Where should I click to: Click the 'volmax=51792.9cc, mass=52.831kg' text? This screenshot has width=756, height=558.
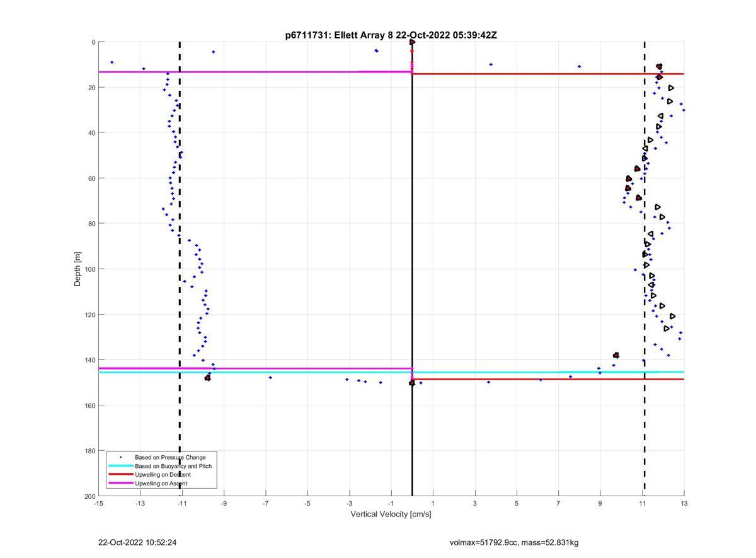[x=514, y=542]
